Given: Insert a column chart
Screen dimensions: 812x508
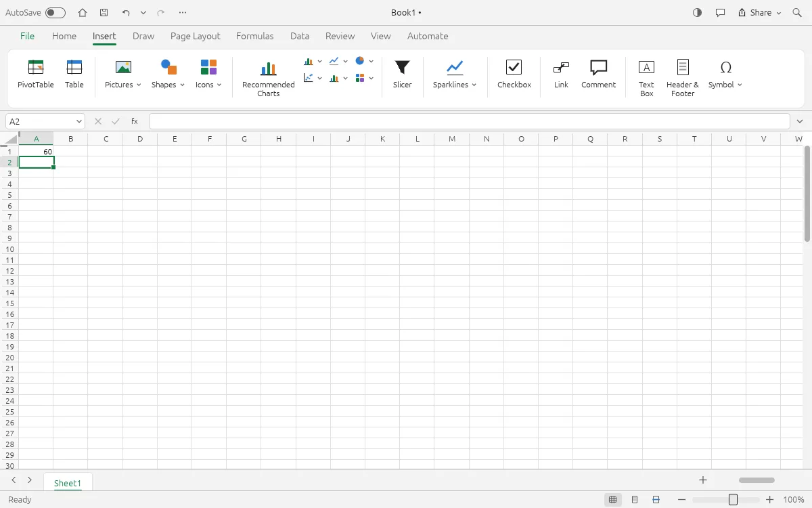Looking at the screenshot, I should coord(309,61).
